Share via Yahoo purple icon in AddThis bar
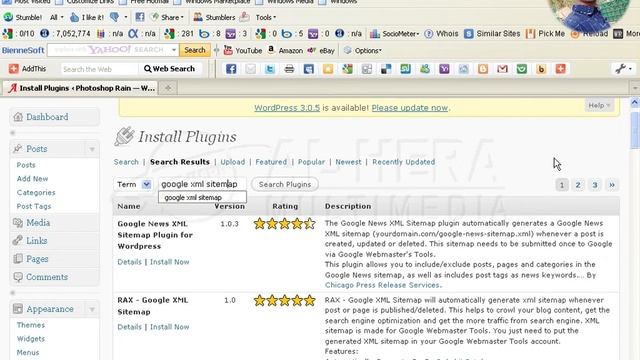 (x=444, y=69)
